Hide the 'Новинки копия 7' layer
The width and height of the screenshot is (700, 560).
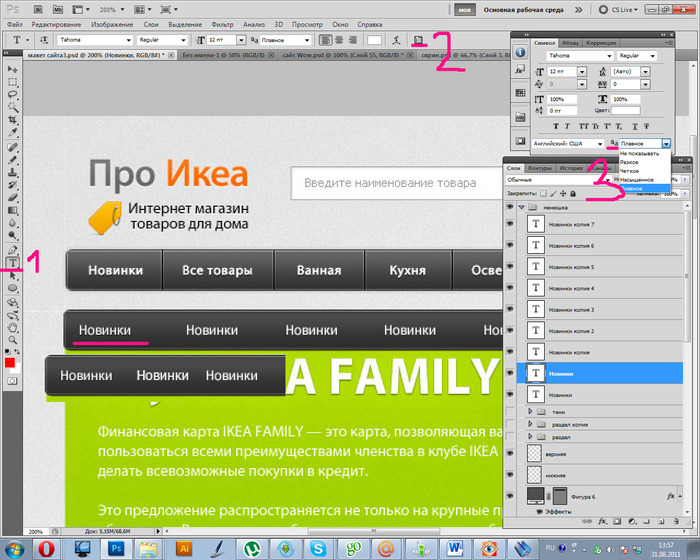click(510, 223)
